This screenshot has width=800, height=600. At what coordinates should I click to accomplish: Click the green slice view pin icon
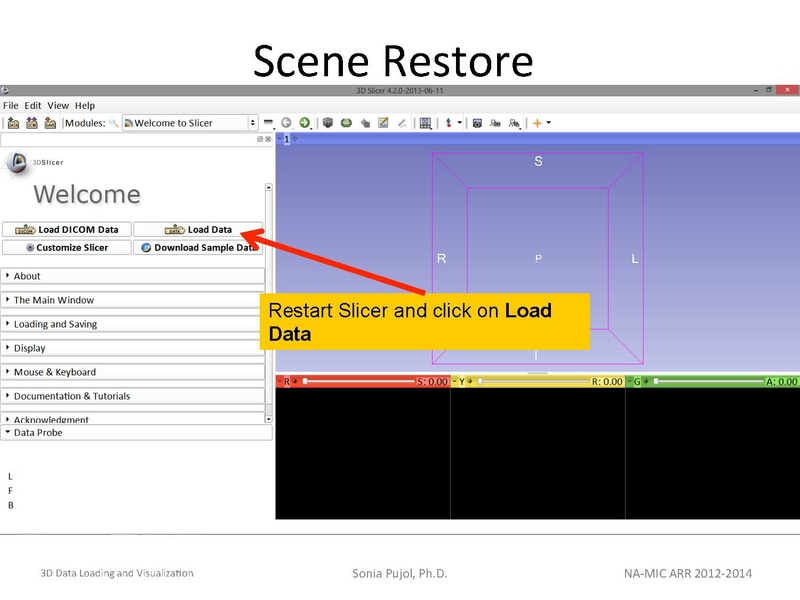[x=630, y=381]
